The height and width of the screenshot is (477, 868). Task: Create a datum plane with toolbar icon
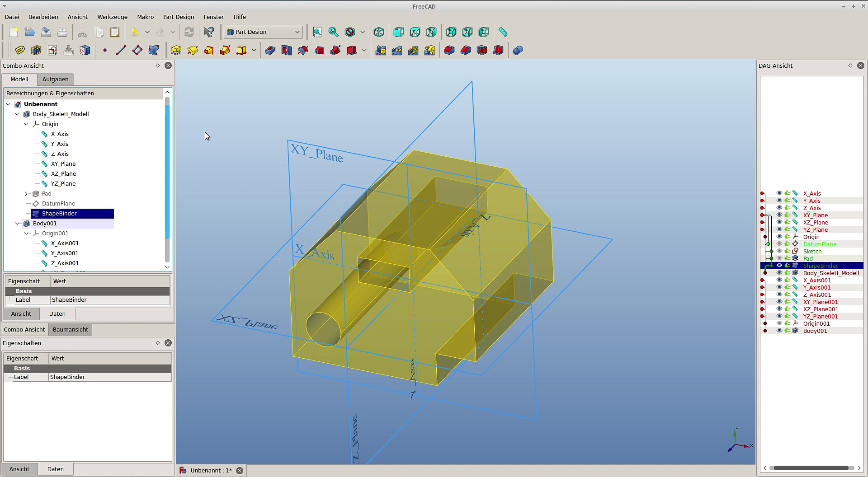click(x=137, y=50)
